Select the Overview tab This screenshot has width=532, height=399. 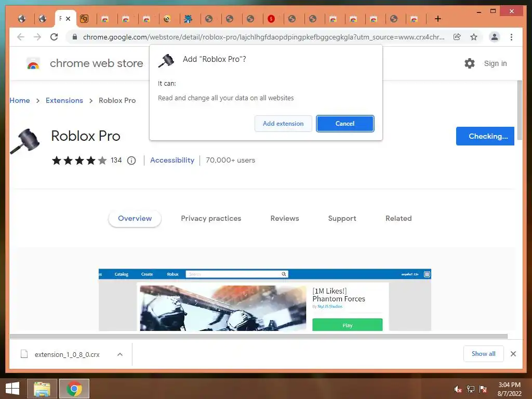click(x=135, y=219)
